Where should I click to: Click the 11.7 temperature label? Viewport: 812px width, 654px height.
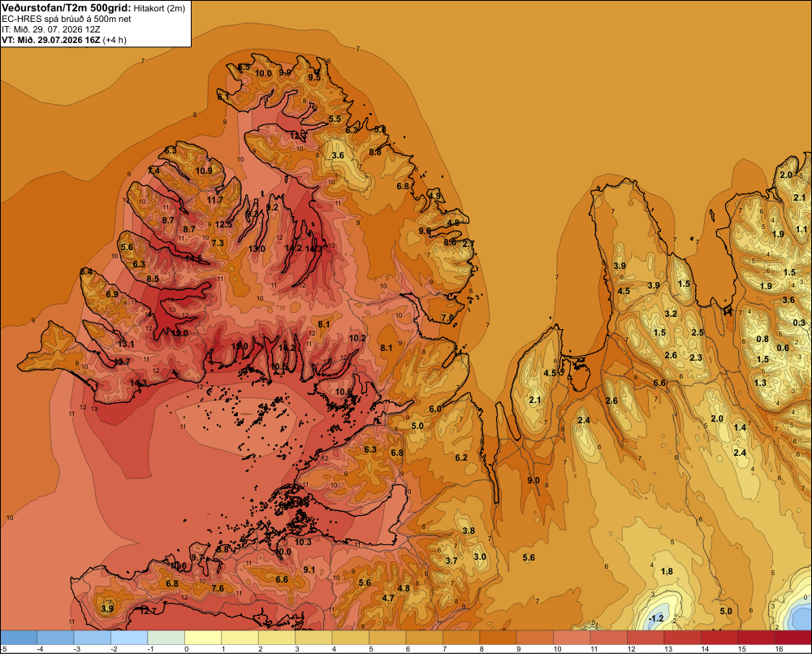pyautogui.click(x=215, y=200)
